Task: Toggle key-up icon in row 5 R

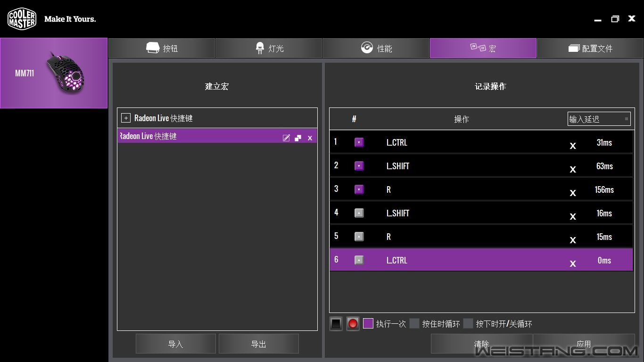Action: pyautogui.click(x=359, y=237)
